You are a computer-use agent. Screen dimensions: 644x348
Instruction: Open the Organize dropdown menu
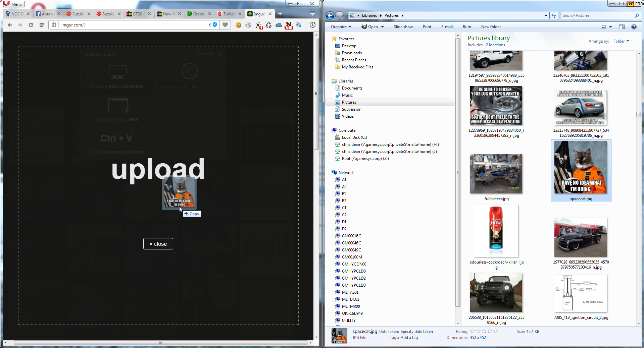point(341,27)
